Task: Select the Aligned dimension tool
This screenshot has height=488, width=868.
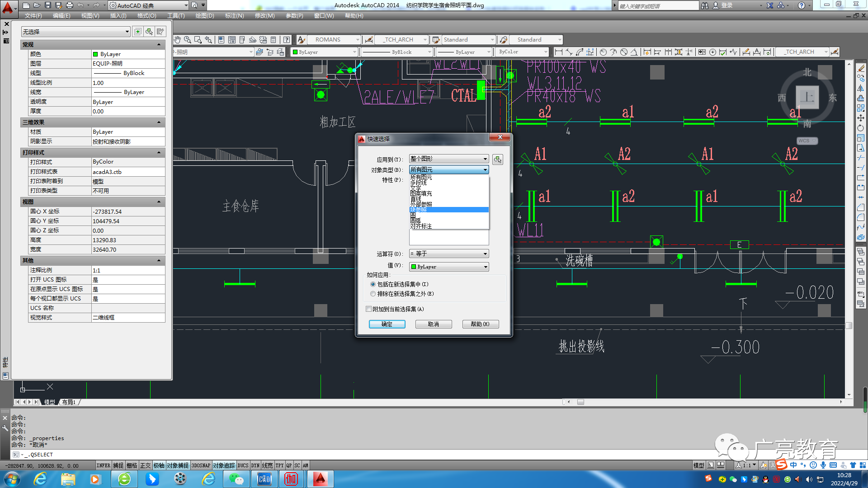Action: [x=569, y=52]
